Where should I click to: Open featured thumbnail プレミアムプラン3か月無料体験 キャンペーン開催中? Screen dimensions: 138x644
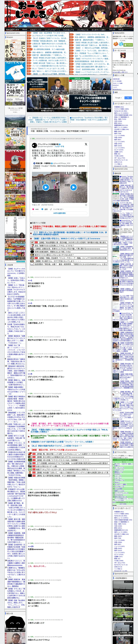90,103
